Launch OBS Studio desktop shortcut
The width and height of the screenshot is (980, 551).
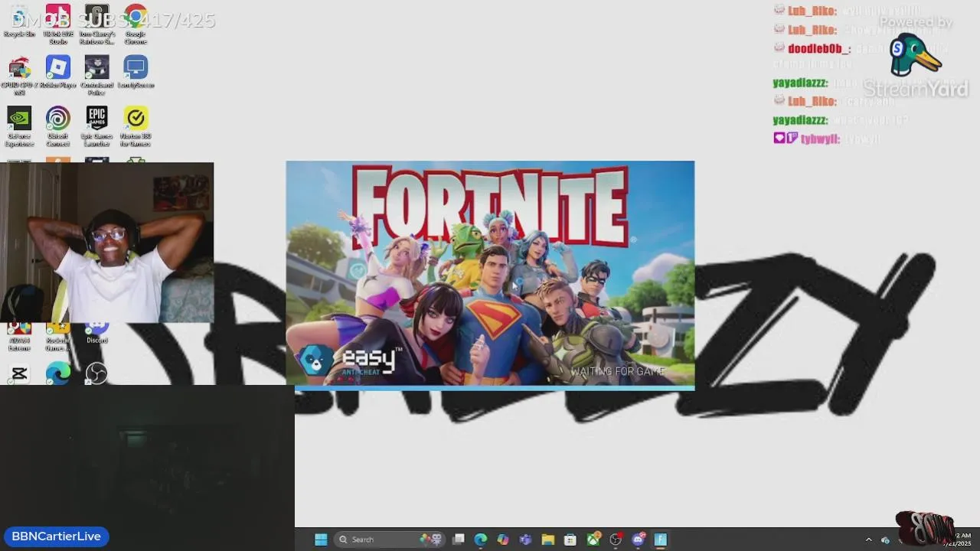click(x=97, y=373)
